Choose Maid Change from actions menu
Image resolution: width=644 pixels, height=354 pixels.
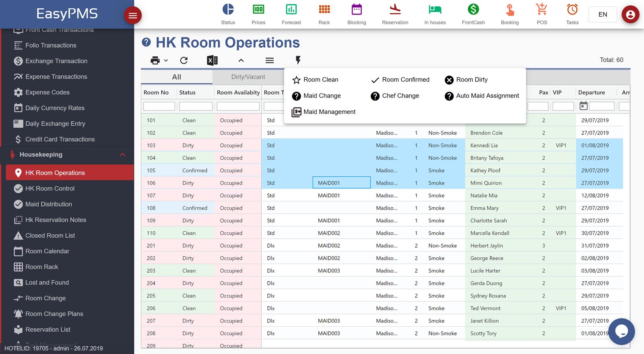[x=317, y=96]
